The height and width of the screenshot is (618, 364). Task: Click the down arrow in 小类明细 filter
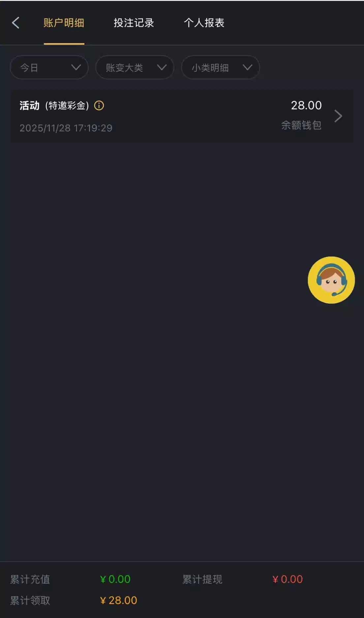(248, 67)
